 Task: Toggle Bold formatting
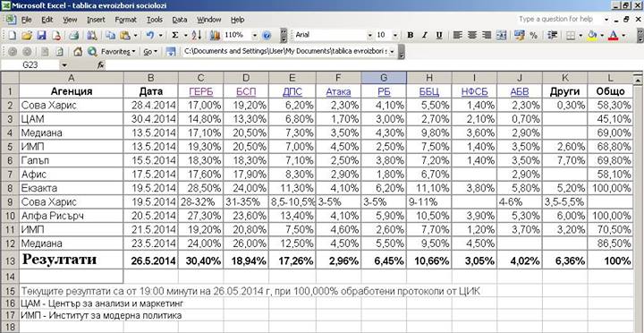(411, 35)
